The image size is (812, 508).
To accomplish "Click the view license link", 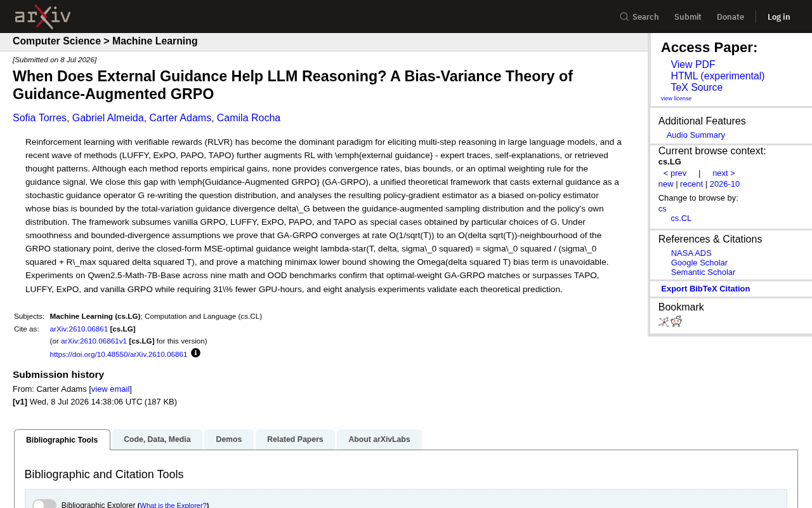I will [676, 98].
